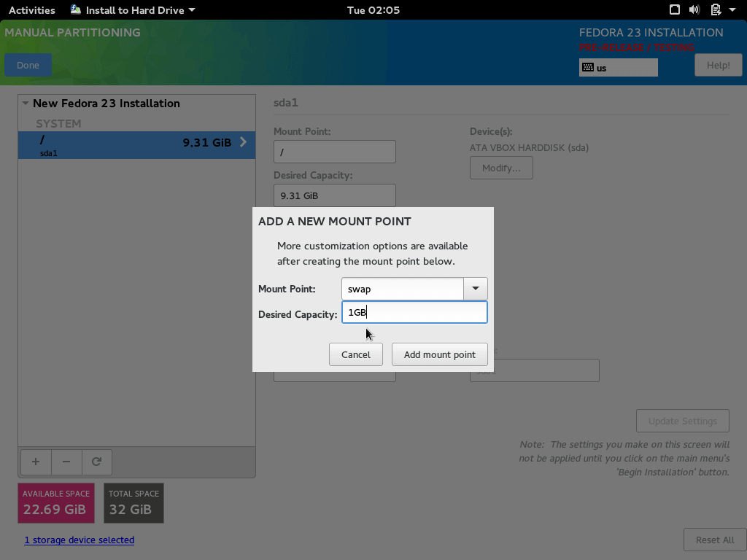Open the Activities overview

click(x=32, y=10)
